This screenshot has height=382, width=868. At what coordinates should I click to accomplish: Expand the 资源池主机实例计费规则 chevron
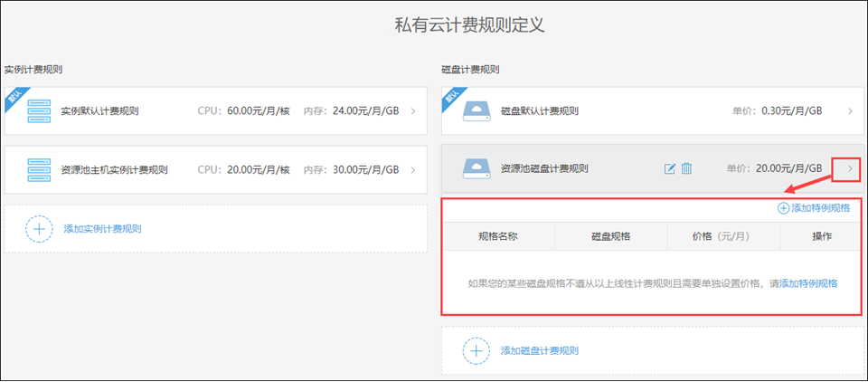click(413, 169)
